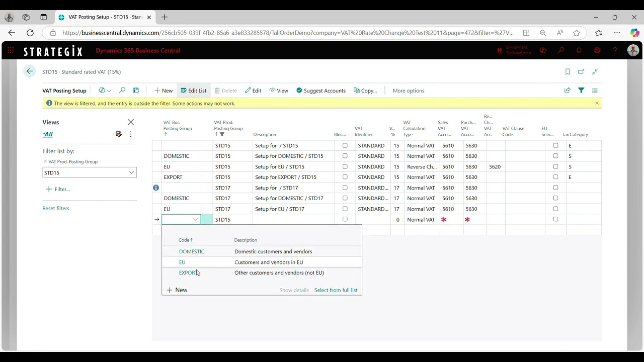
Task: Add a filter with Filter...
Action: 58,189
